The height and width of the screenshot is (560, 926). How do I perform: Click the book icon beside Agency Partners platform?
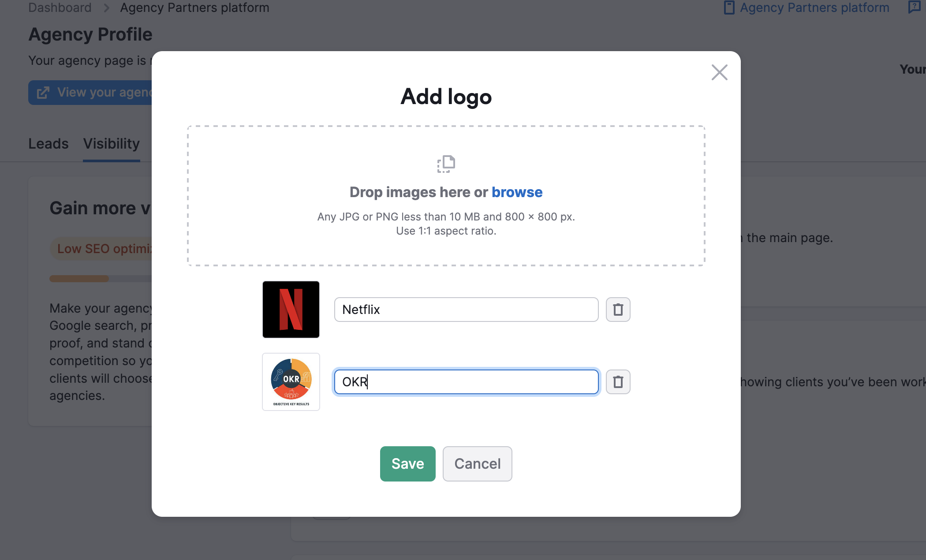(x=729, y=7)
